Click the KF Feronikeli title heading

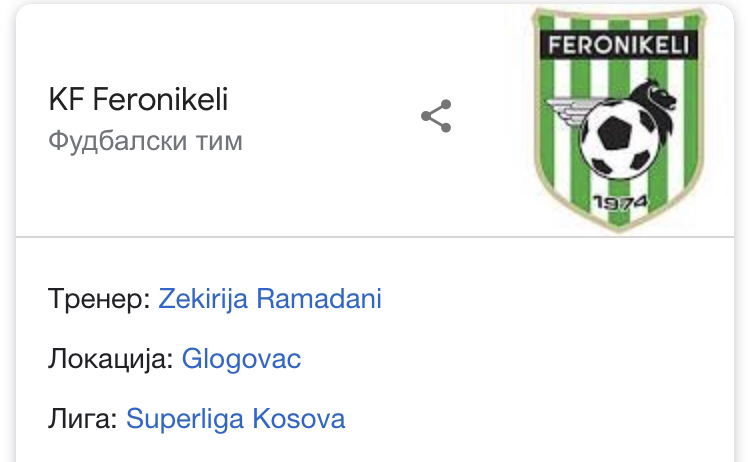pos(138,99)
